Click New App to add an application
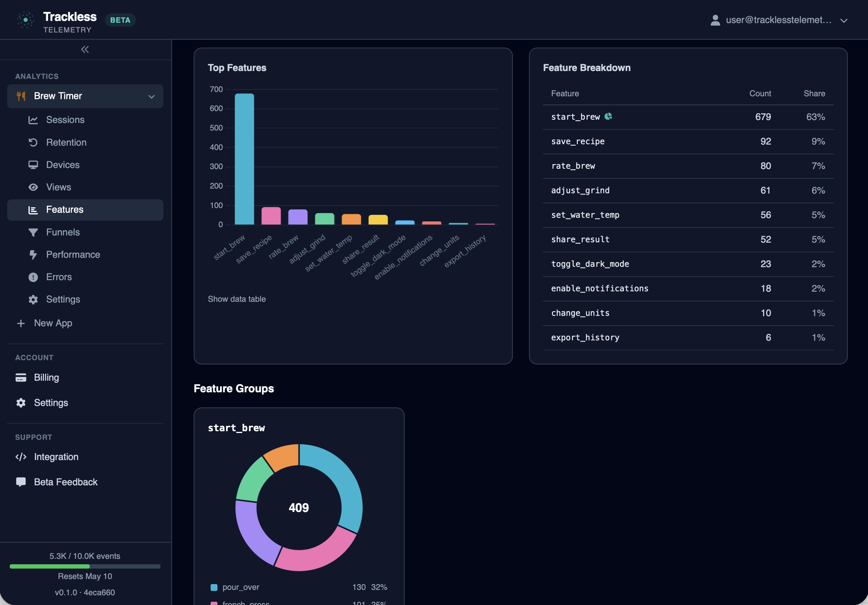 coord(85,323)
